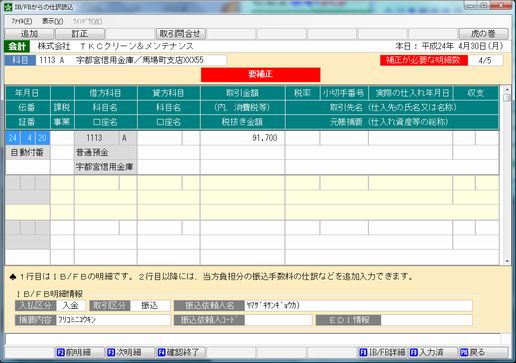Click the 追加 button
This screenshot has width=516, height=363.
(x=29, y=34)
